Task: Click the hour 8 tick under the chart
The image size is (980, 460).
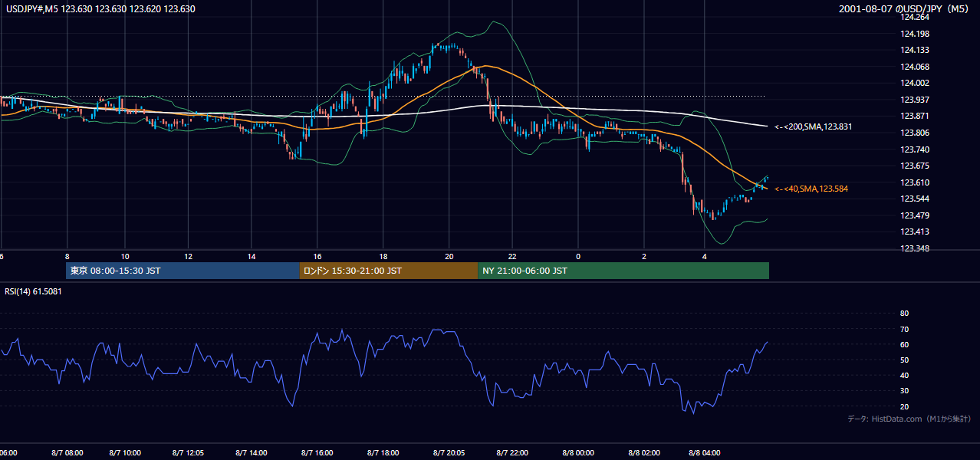Action: (67, 257)
